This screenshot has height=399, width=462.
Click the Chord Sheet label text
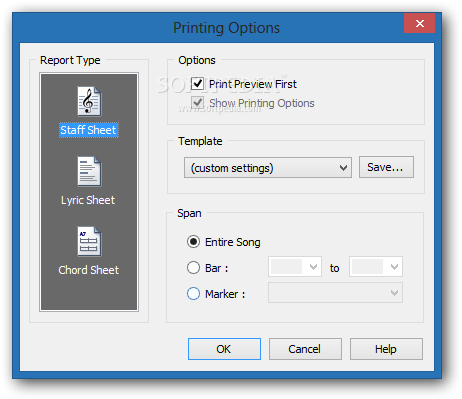89,270
